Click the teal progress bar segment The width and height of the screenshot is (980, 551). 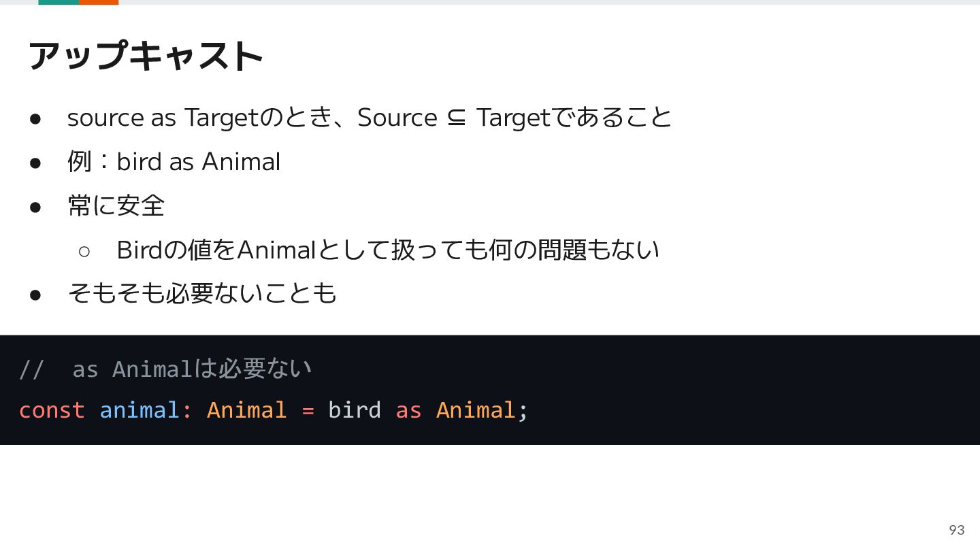click(59, 2)
